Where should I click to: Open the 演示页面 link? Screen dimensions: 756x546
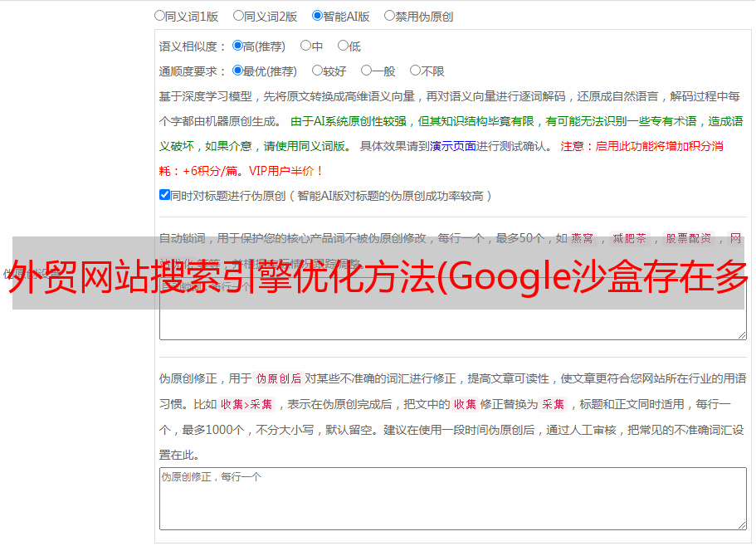click(x=453, y=146)
